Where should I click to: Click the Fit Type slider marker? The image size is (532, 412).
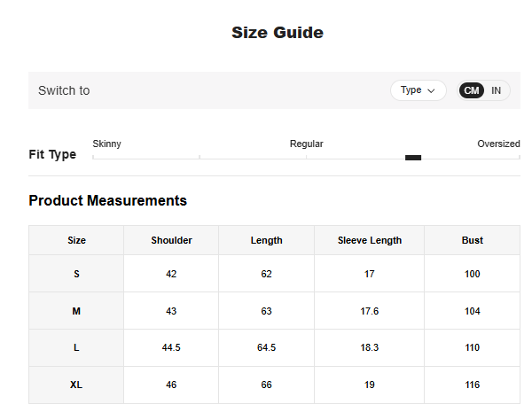pyautogui.click(x=413, y=158)
